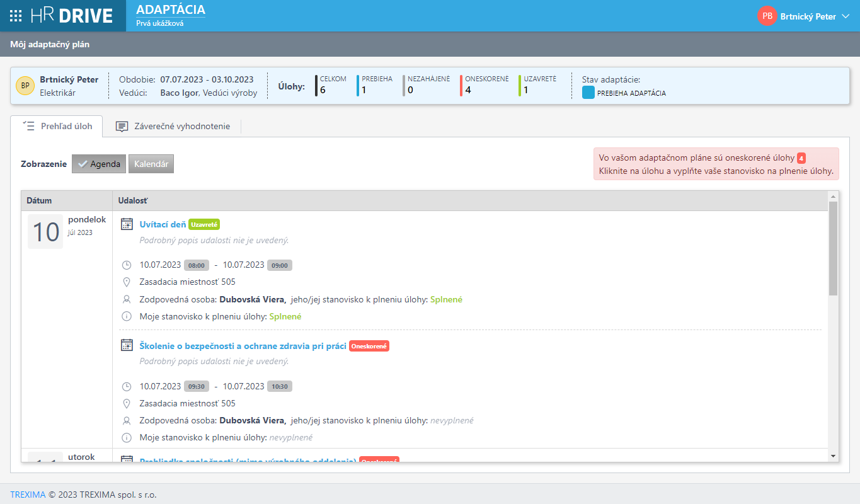
Task: Click clock icon in Uvítací deň event
Action: click(x=127, y=265)
